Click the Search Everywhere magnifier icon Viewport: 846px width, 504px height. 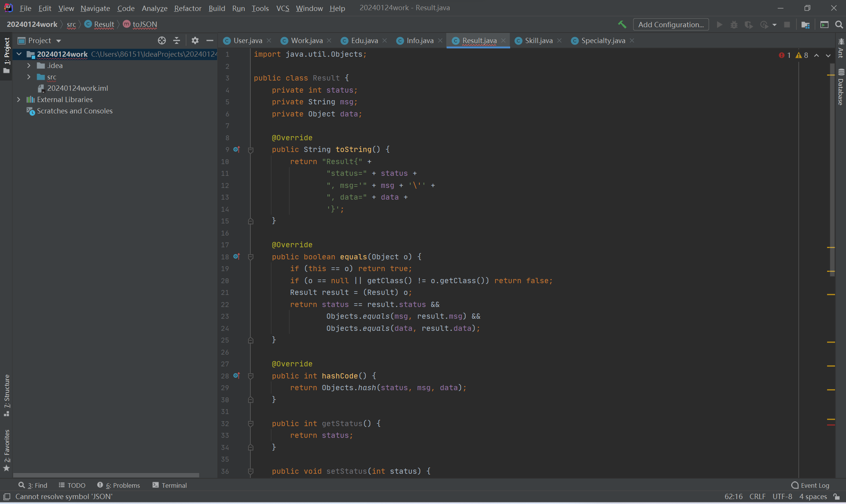[839, 25]
